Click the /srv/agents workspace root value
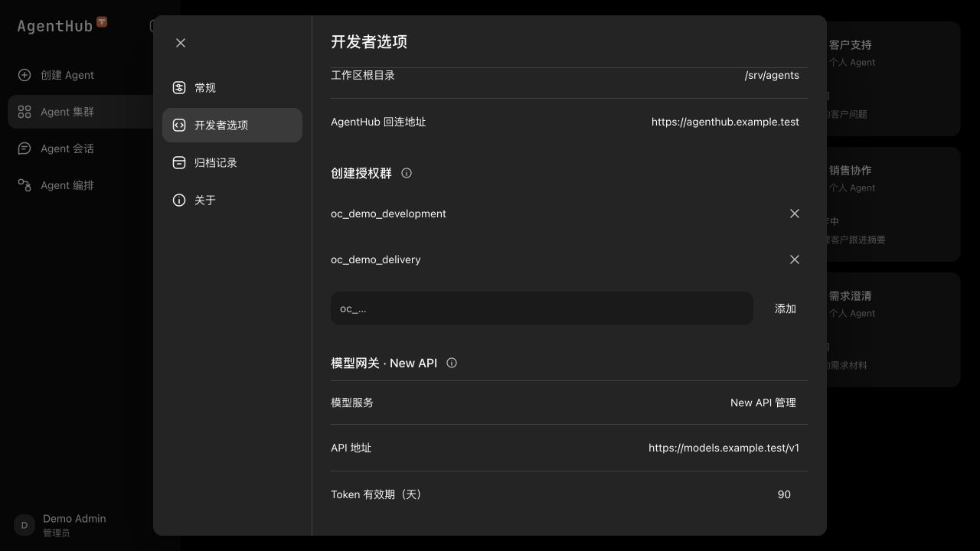 [772, 75]
